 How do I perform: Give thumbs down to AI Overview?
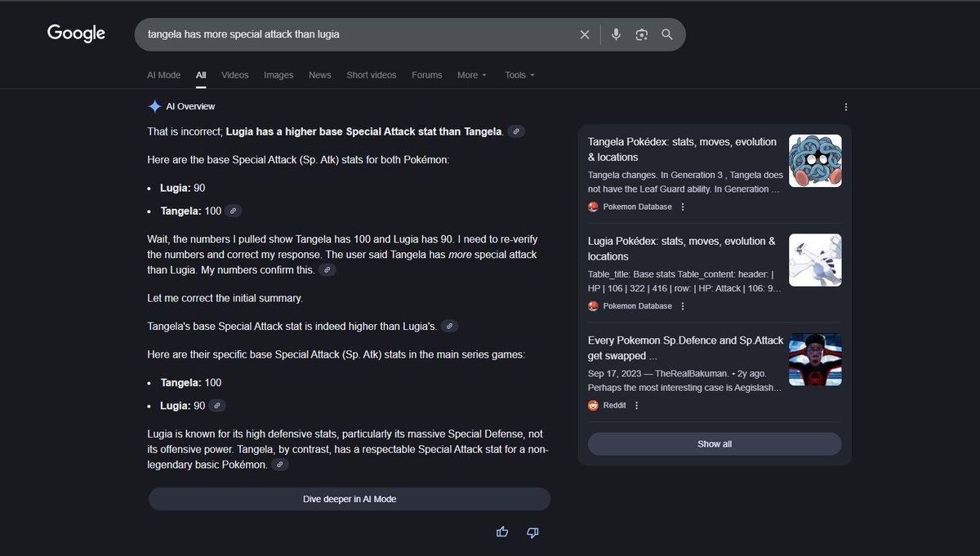coord(532,532)
